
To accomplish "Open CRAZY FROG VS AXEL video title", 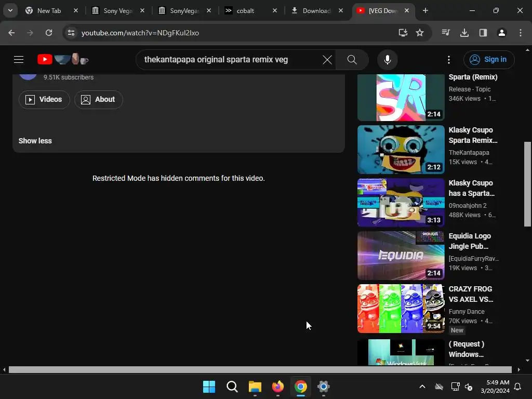I will pyautogui.click(x=471, y=294).
